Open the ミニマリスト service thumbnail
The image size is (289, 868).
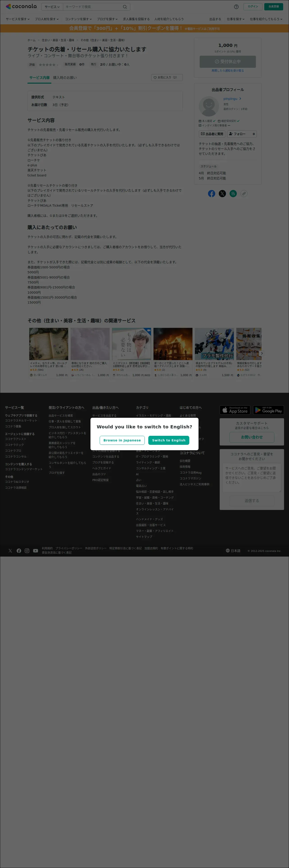point(131,344)
